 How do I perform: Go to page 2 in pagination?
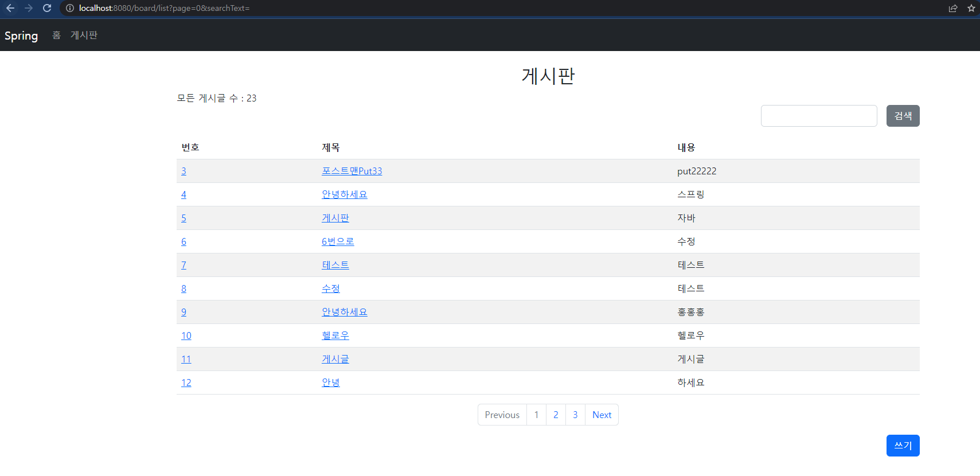556,415
